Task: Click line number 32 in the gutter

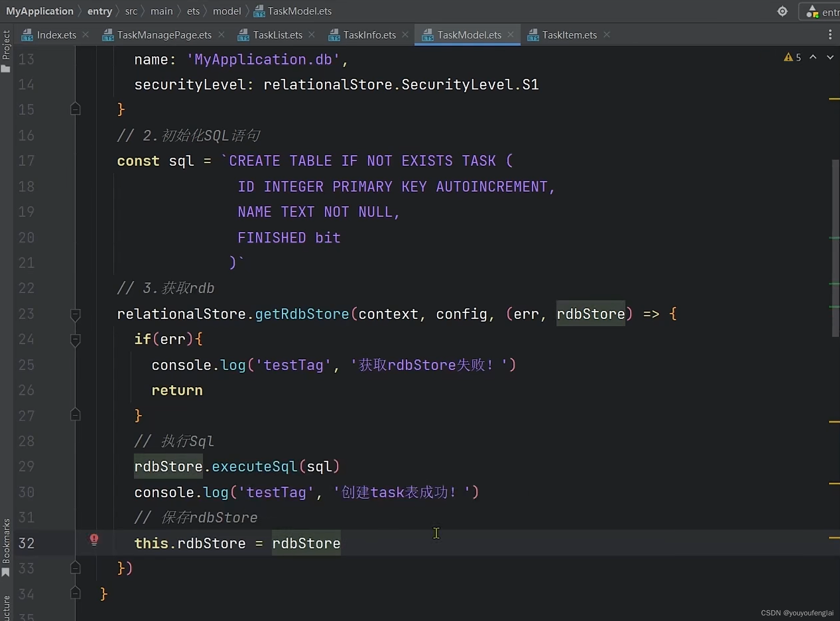Action: point(26,543)
